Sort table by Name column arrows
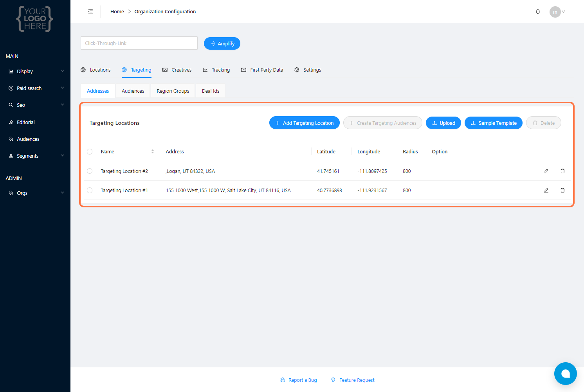The image size is (584, 392). point(153,151)
